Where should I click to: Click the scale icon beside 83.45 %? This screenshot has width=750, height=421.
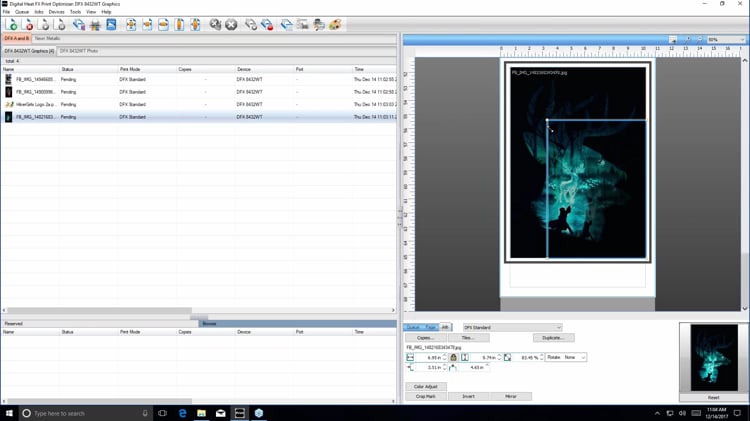[507, 357]
